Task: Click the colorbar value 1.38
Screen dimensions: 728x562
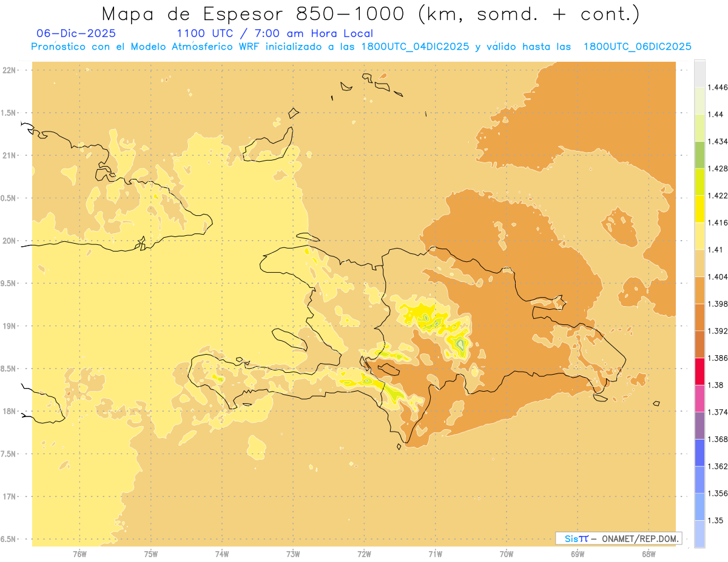Action: 716,385
